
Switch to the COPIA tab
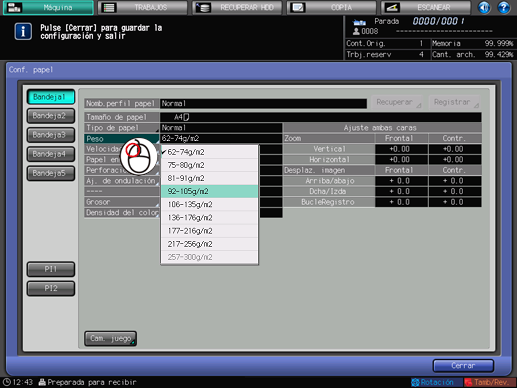click(x=332, y=8)
